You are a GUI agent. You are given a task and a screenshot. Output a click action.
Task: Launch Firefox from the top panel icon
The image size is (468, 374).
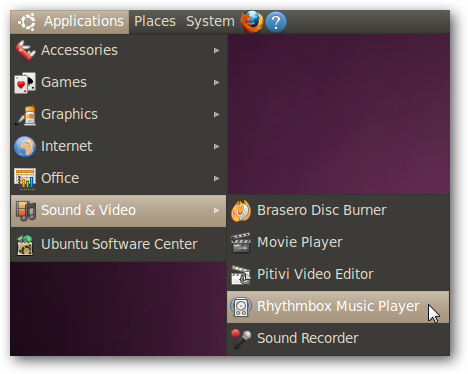(252, 22)
